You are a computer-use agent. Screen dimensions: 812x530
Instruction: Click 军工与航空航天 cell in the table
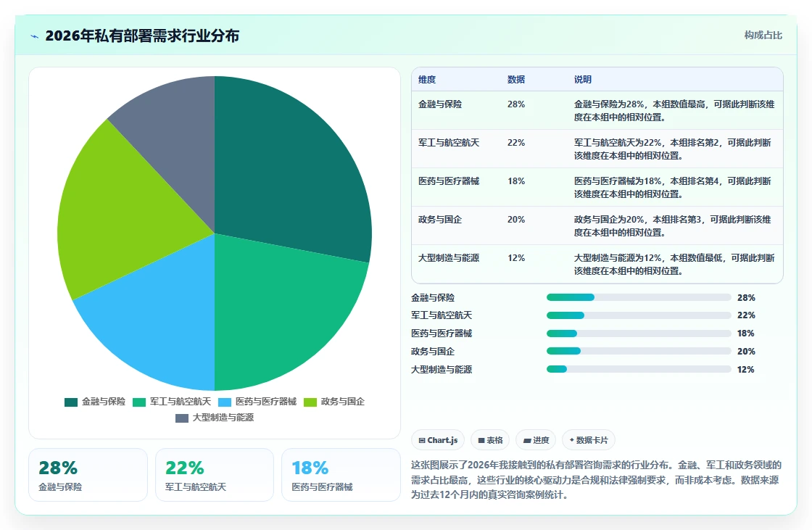click(449, 143)
